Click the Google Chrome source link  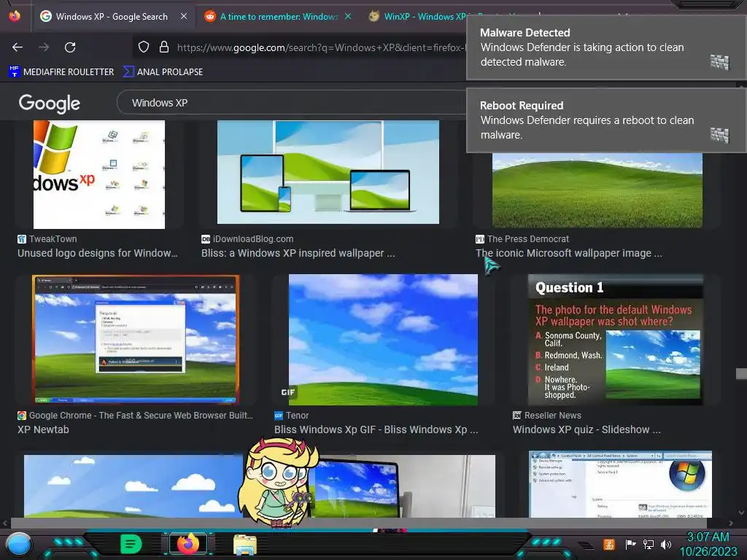135,415
